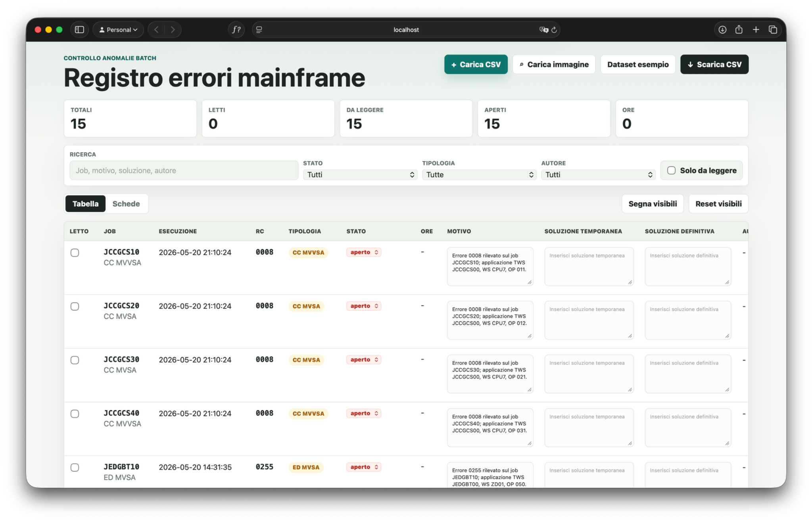Click the Reset visibili button
This screenshot has height=522, width=812.
click(x=718, y=203)
